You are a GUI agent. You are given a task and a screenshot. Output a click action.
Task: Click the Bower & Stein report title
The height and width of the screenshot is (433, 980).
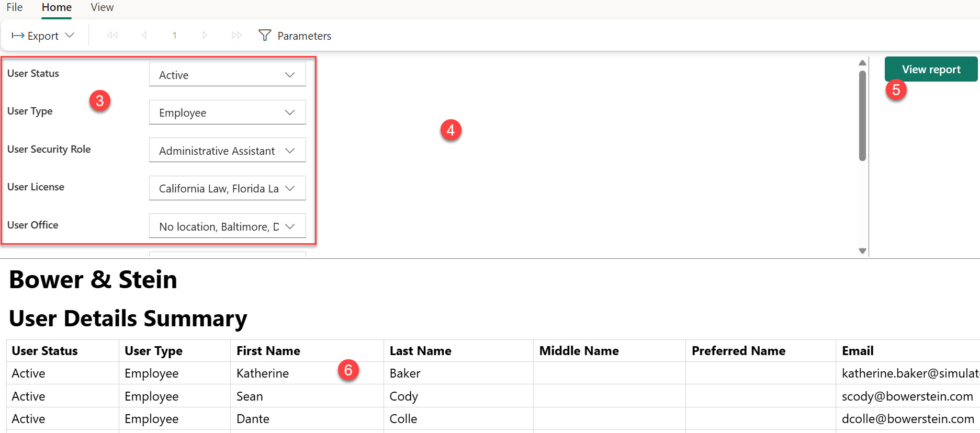coord(93,280)
